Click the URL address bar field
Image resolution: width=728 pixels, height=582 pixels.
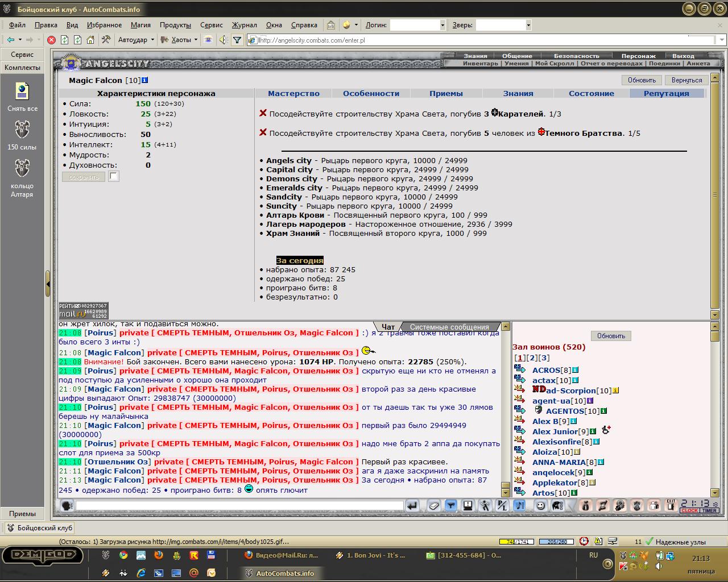[x=486, y=40]
